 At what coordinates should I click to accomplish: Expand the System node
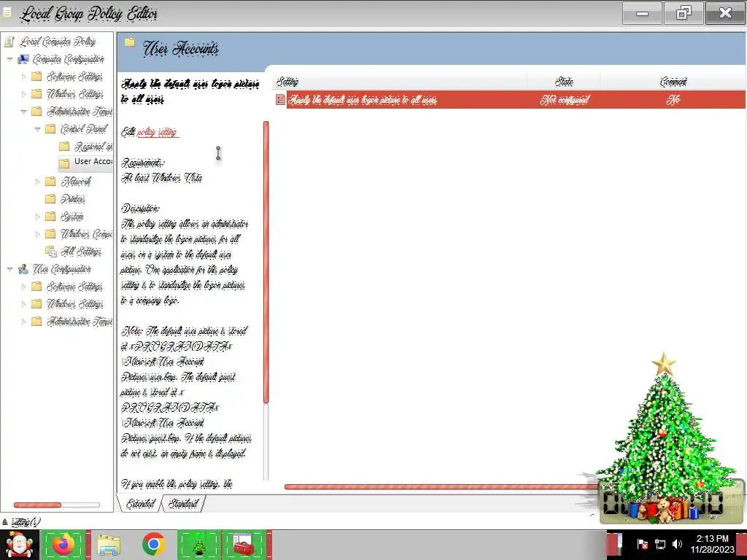[x=38, y=217]
